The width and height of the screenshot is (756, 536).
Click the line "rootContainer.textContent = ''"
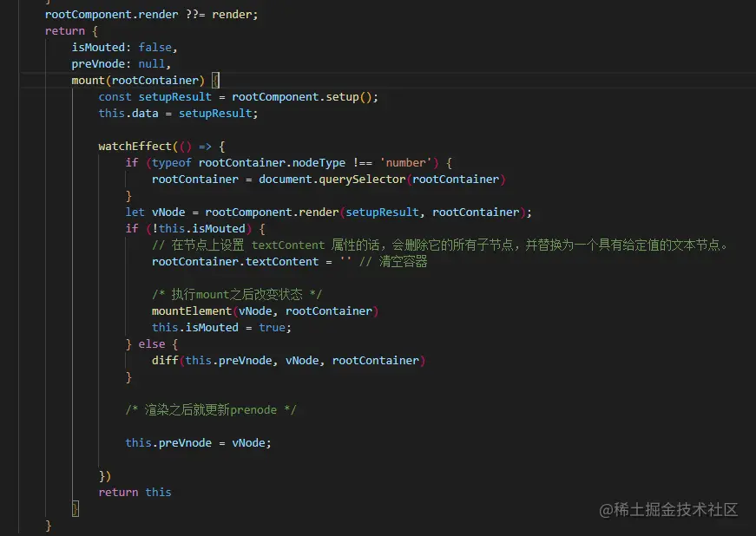(x=289, y=262)
